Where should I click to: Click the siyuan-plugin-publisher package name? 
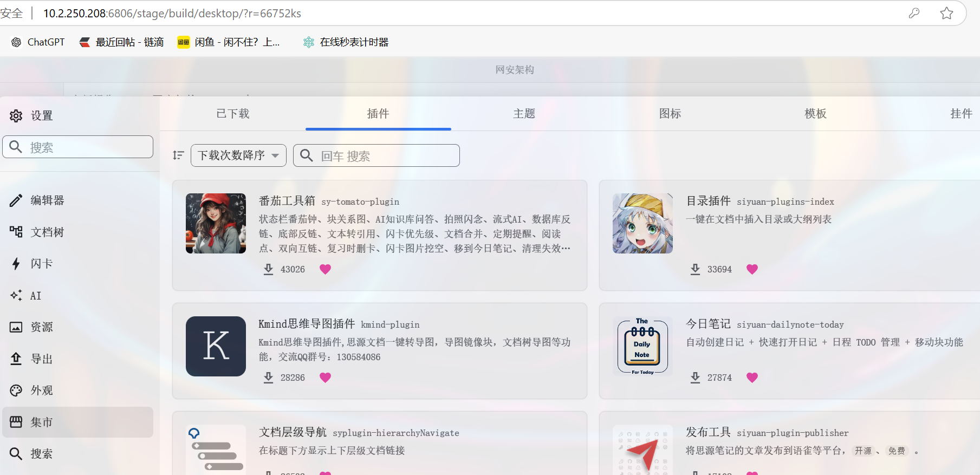(x=793, y=433)
